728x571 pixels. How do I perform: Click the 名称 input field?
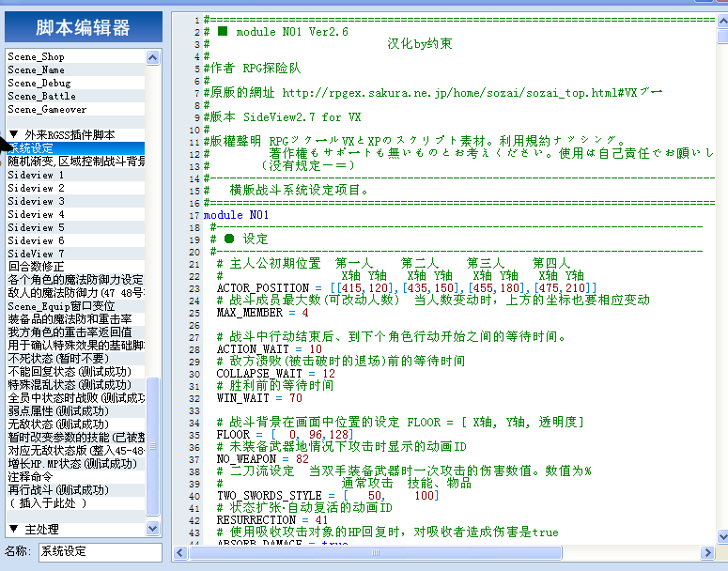[101, 552]
